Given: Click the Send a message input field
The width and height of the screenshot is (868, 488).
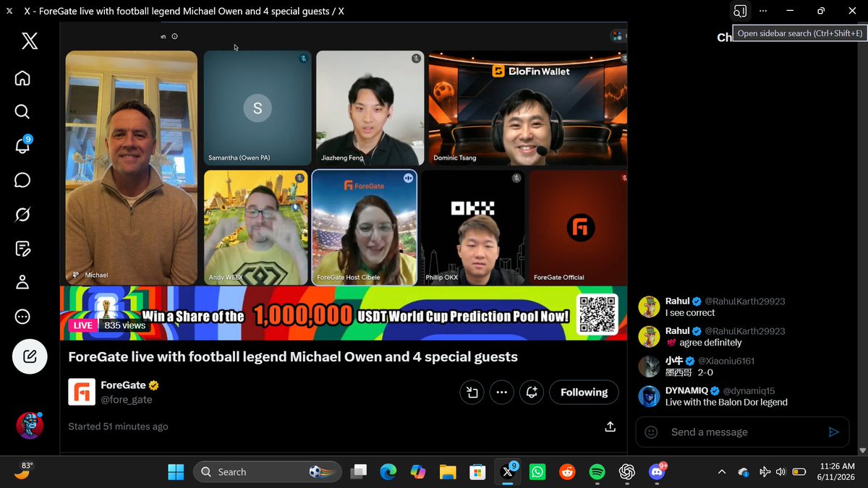Looking at the screenshot, I should click(x=741, y=432).
